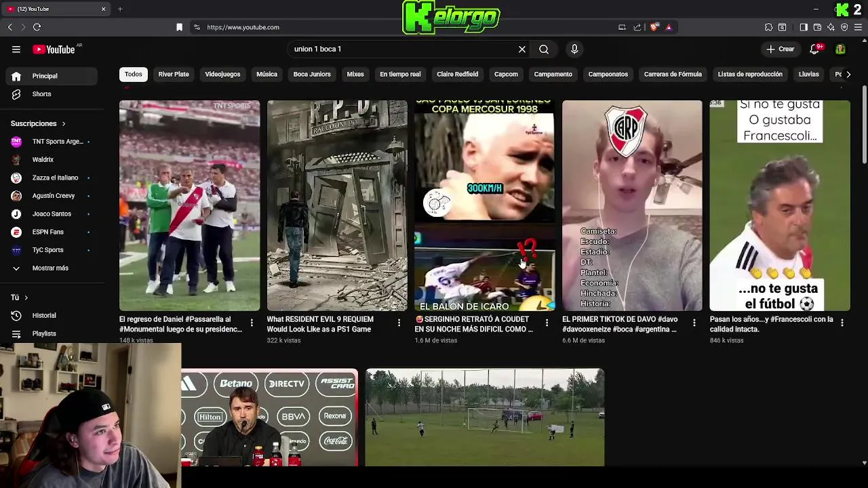This screenshot has height=488, width=868.
Task: Open the browser extensions puzzle icon
Action: click(x=768, y=27)
